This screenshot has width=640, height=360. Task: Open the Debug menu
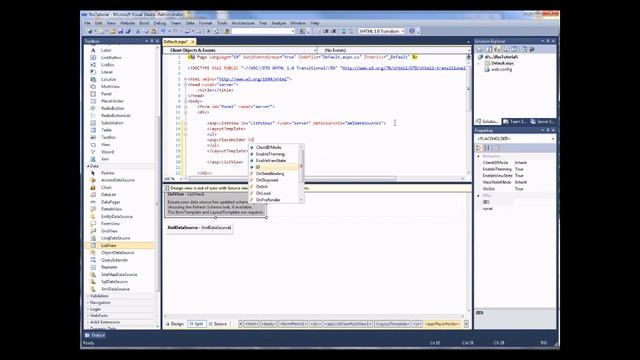click(160, 23)
